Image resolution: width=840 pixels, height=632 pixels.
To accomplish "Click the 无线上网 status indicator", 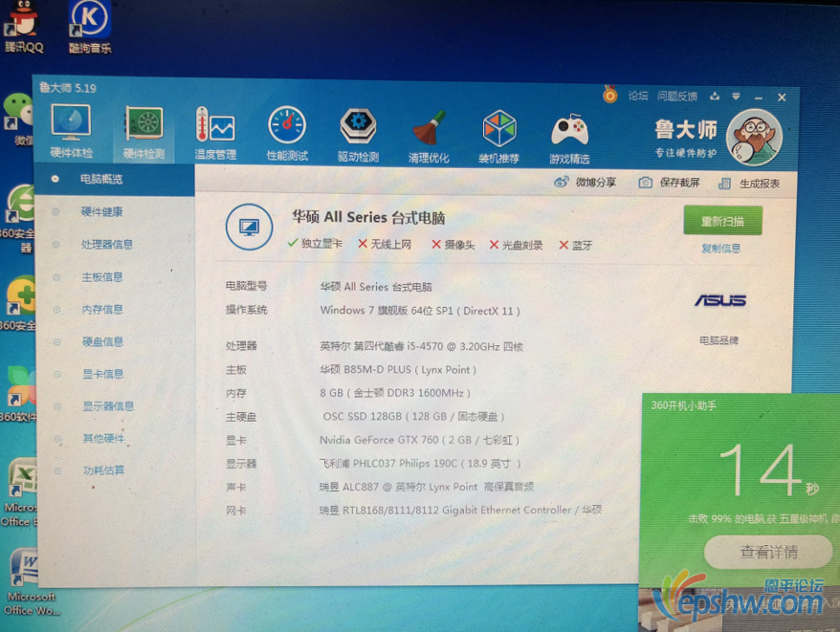I will pos(385,244).
